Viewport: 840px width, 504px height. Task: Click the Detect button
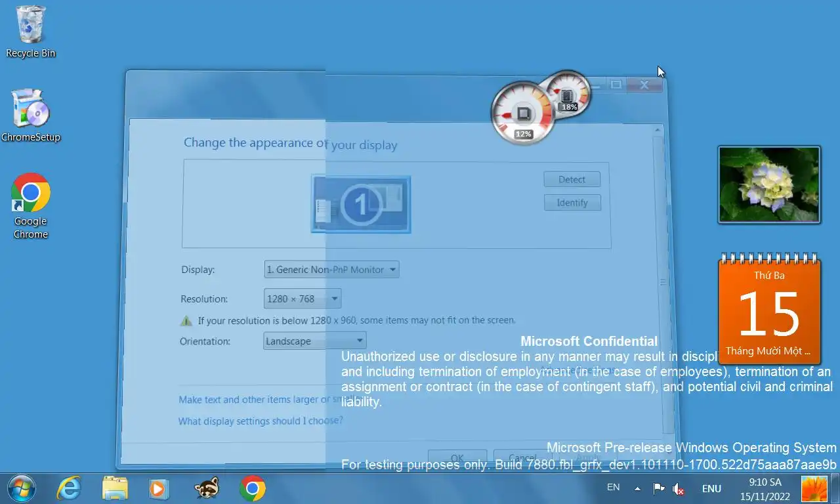pyautogui.click(x=572, y=179)
